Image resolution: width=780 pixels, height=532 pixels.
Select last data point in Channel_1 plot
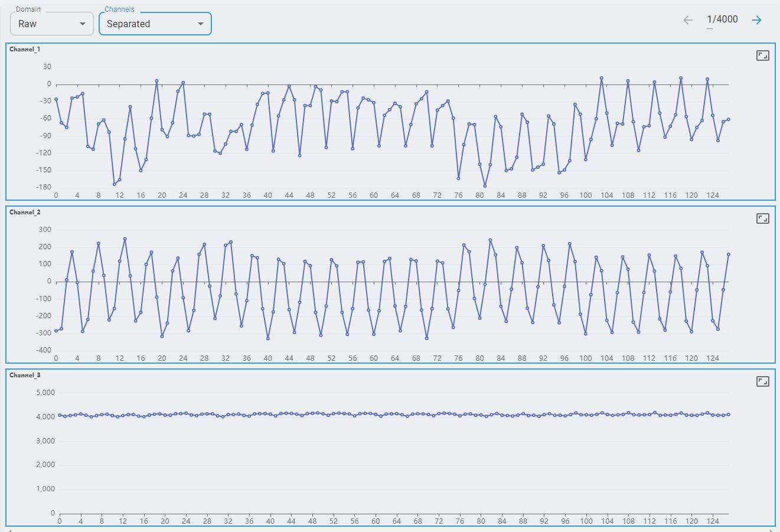pos(729,119)
